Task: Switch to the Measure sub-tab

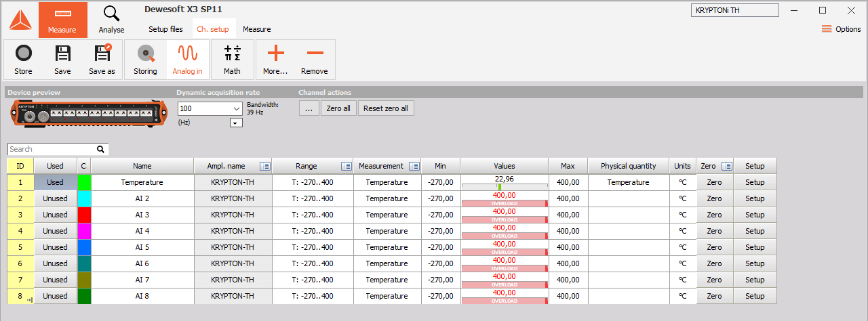Action: [257, 29]
